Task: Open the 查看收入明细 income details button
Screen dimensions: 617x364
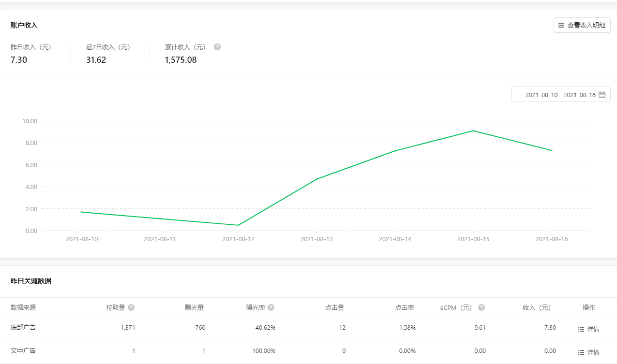Action: pyautogui.click(x=582, y=25)
